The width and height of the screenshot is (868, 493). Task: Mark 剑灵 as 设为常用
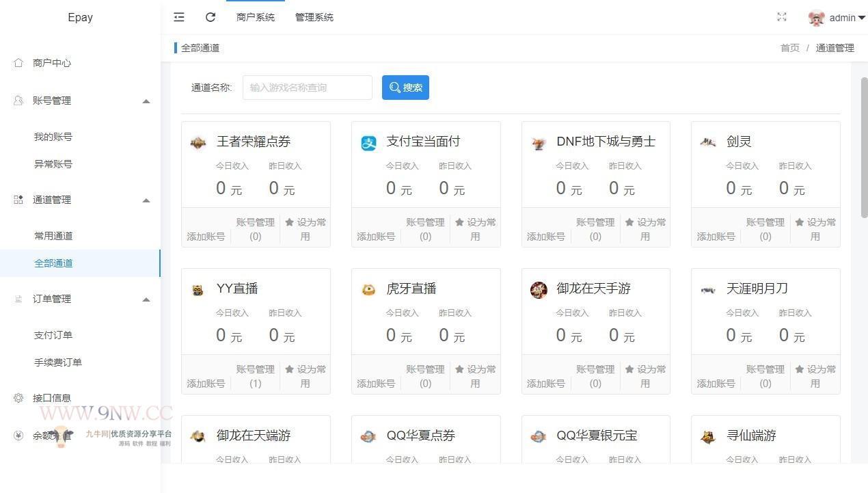point(815,229)
